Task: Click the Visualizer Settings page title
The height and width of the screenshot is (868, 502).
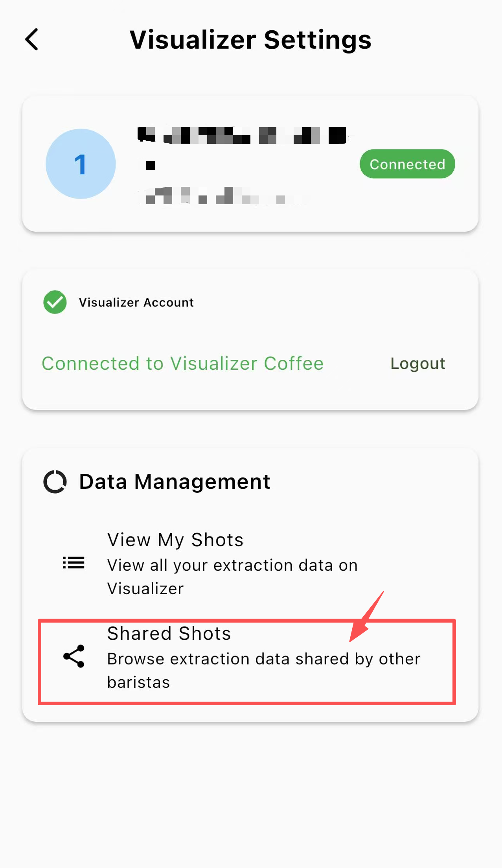Action: click(x=251, y=39)
